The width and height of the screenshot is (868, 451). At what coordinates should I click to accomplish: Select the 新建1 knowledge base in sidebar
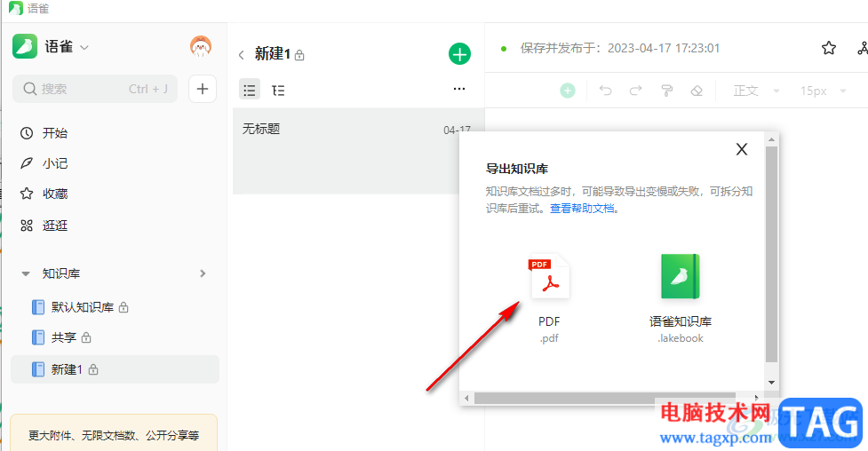point(115,369)
